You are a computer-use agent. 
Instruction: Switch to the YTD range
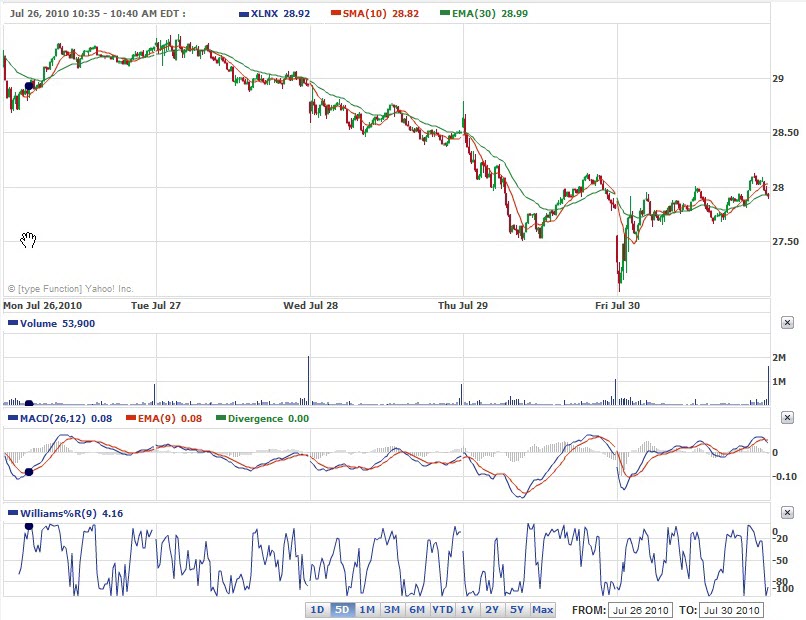(x=442, y=610)
